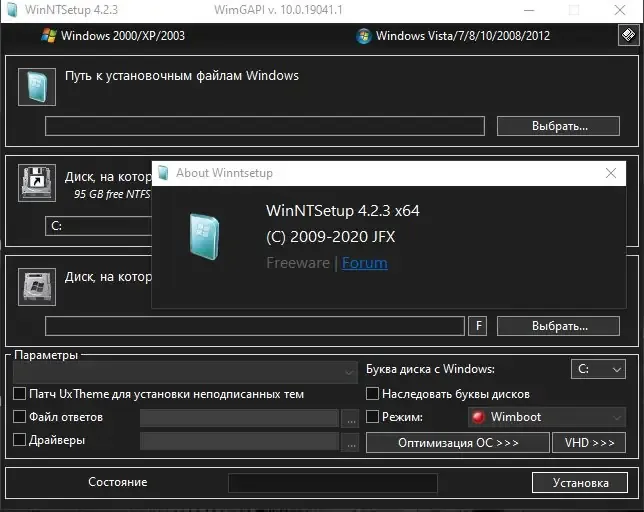Close the WinNTSetup main window
The image size is (644, 512).
pyautogui.click(x=620, y=10)
